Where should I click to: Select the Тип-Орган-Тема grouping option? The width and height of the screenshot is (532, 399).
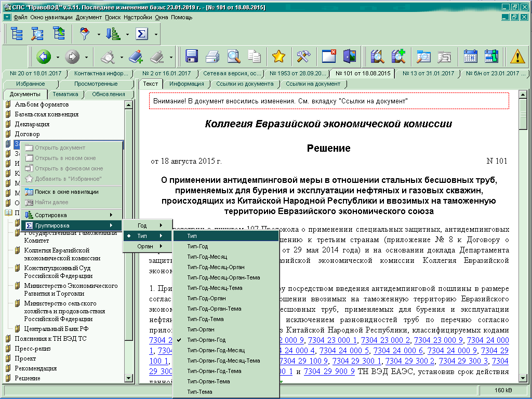click(226, 381)
